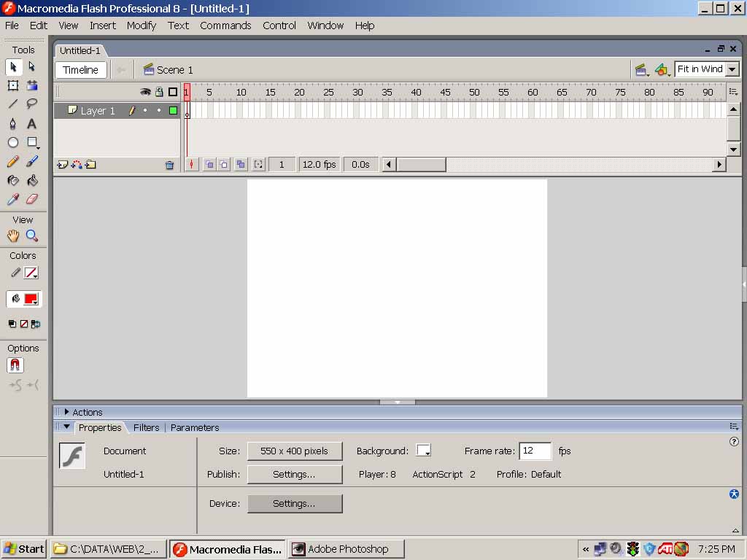Select the Ink Bottle tool

13,181
